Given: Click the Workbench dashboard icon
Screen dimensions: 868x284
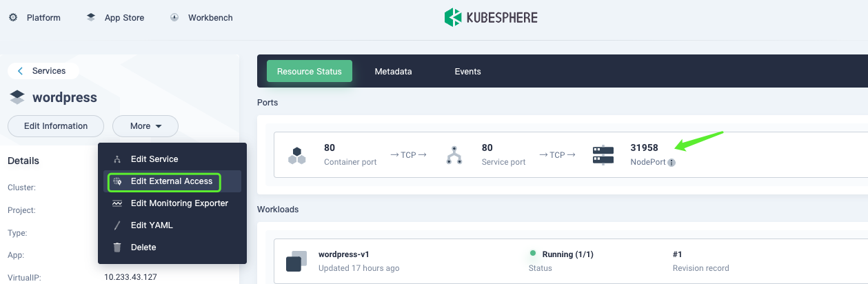Looking at the screenshot, I should click(x=174, y=17).
